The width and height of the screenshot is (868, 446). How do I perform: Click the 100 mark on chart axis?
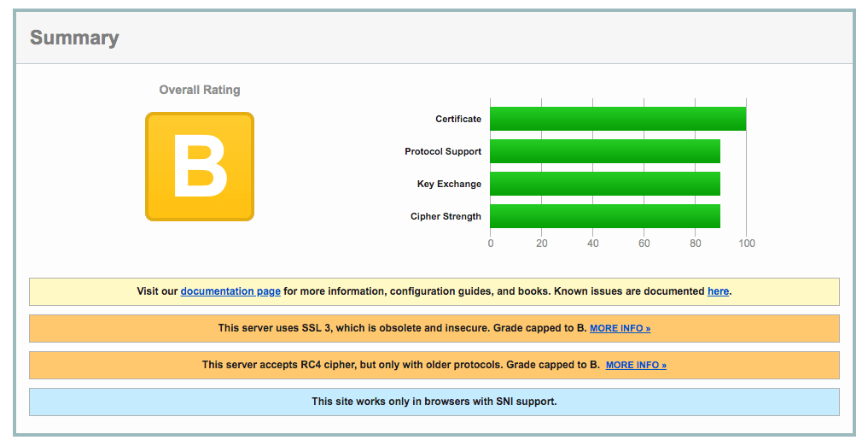pos(746,244)
